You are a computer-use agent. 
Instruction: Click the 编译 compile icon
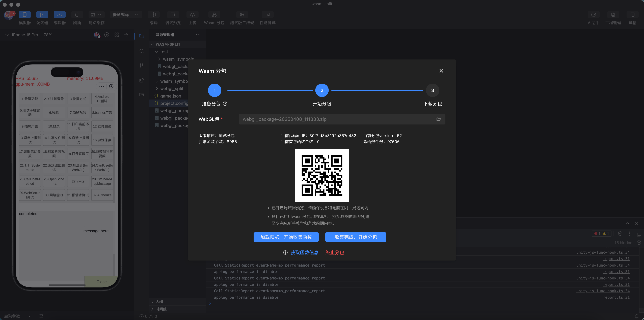point(153,15)
